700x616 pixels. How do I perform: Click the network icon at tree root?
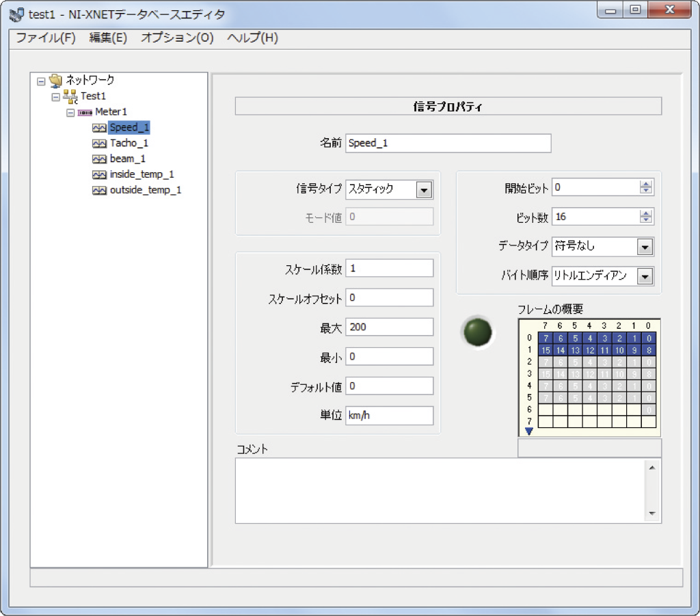tap(56, 81)
